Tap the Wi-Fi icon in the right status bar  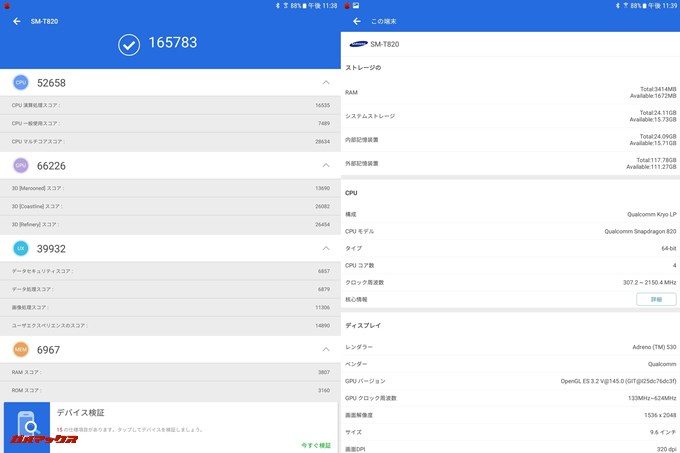625,6
